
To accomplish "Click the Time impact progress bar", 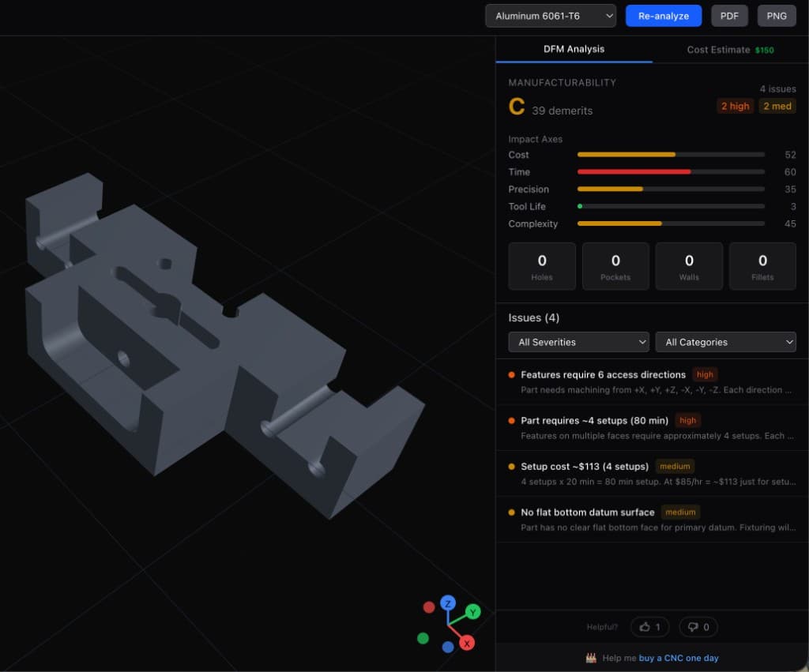I will tap(672, 171).
